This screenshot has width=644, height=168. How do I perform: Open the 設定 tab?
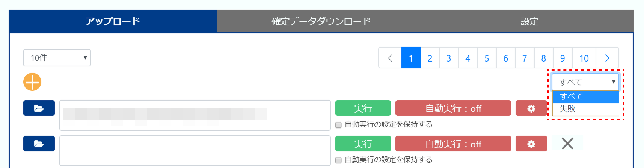[529, 21]
